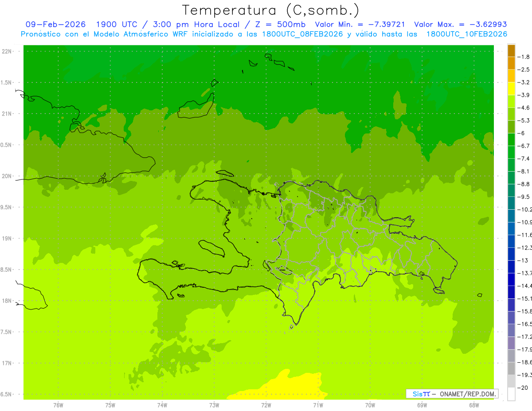Click the 18N latitude label

[7, 301]
